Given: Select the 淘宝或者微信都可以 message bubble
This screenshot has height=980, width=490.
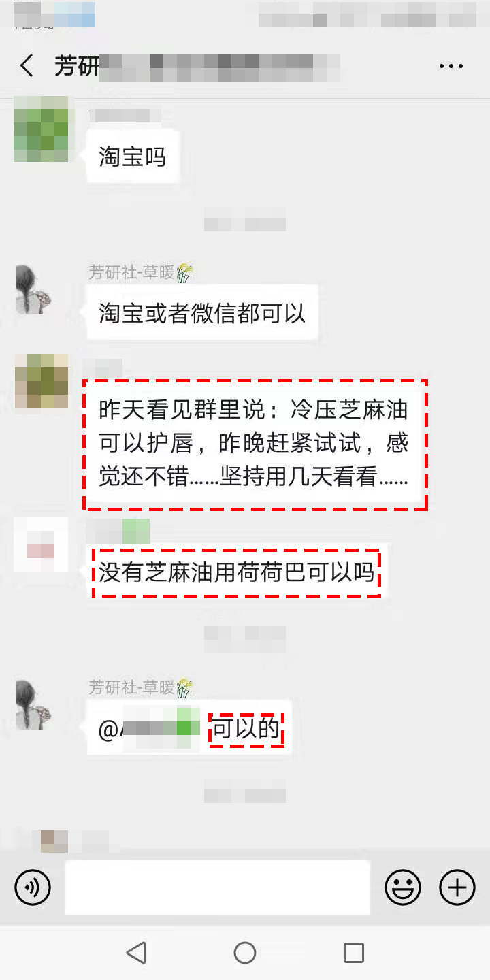Looking at the screenshot, I should tap(202, 314).
